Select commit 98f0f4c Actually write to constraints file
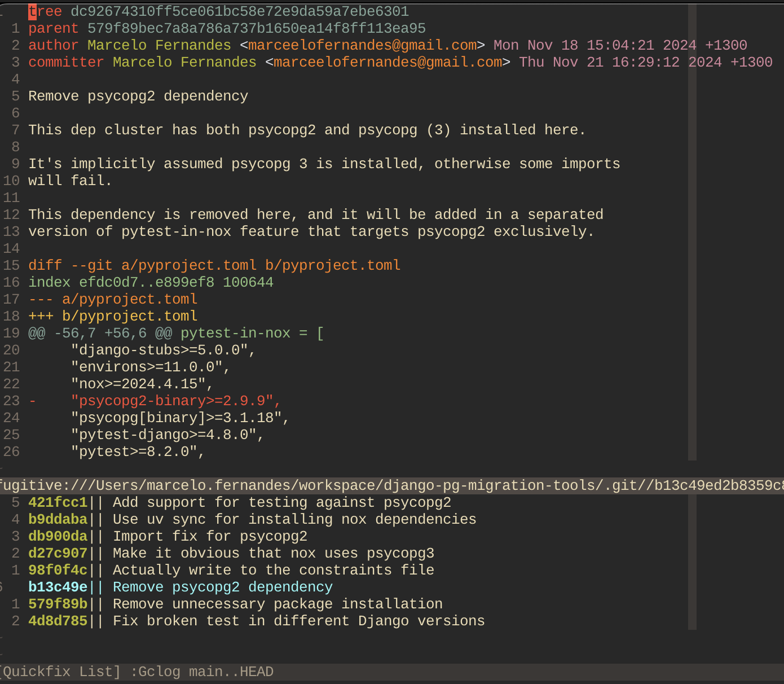 pyautogui.click(x=231, y=570)
